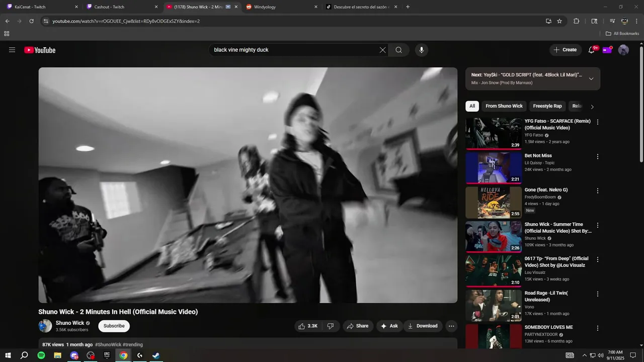Switch to the Windyology tab

point(281,7)
